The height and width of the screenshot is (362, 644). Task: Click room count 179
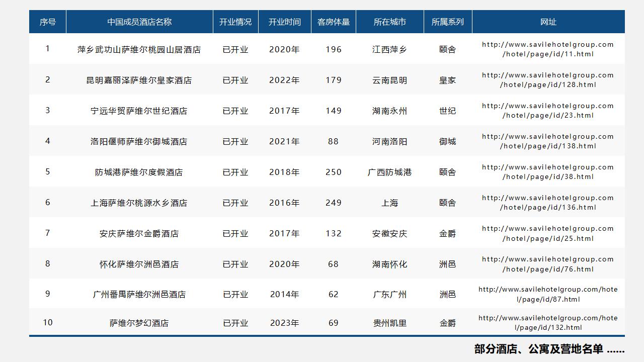pyautogui.click(x=334, y=80)
